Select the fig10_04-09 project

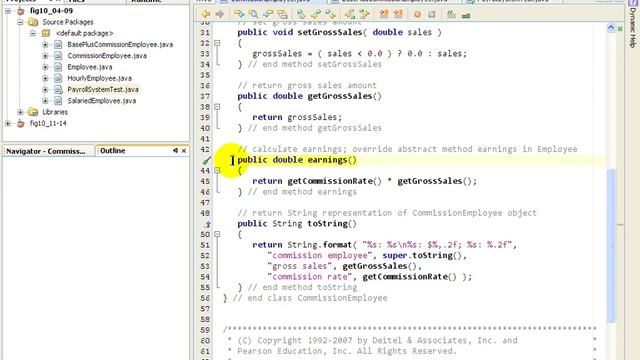51,11
